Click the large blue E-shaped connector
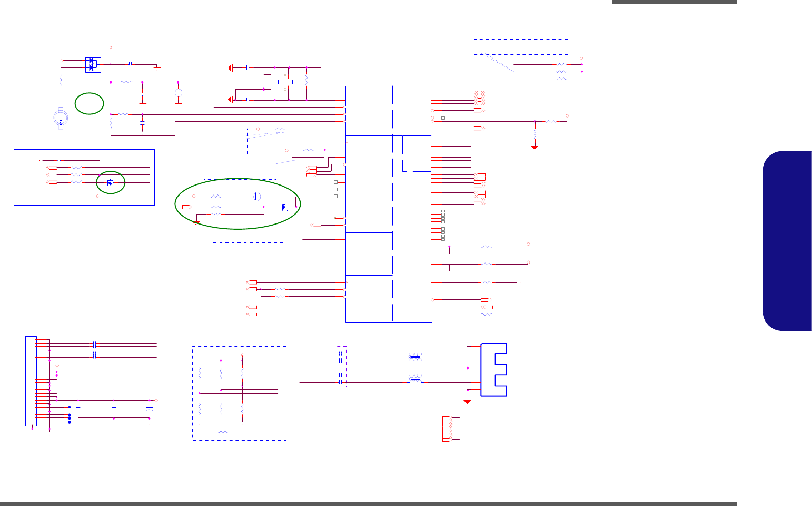This screenshot has width=812, height=506. pos(493,369)
